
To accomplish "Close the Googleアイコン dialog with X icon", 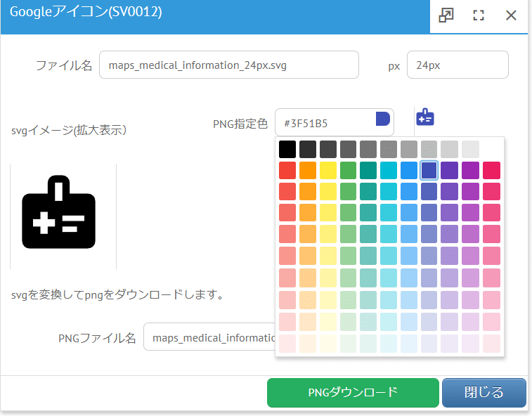I will tap(511, 15).
